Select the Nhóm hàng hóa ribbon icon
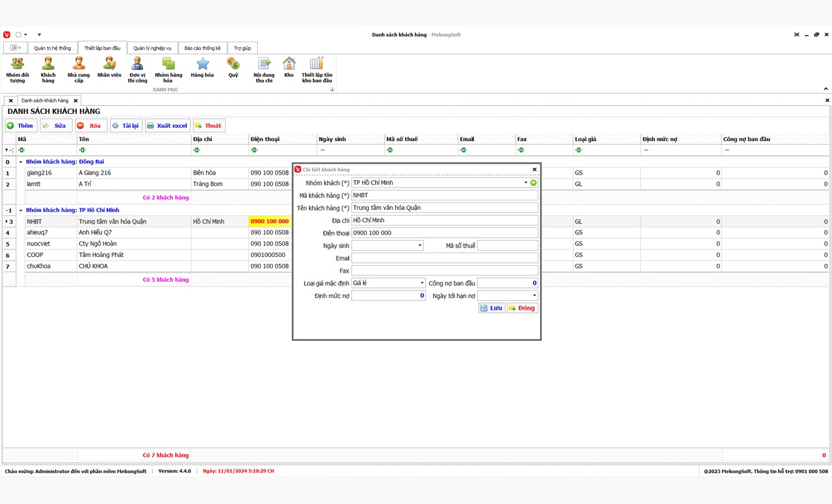The image size is (832, 504). [x=168, y=68]
